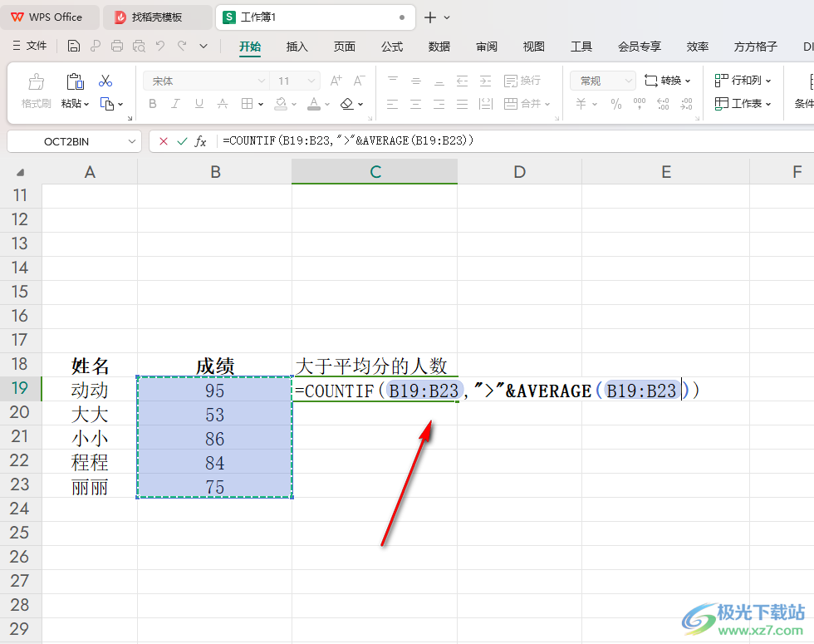814x644 pixels.
Task: Toggle Underline formatting
Action: pyautogui.click(x=199, y=104)
